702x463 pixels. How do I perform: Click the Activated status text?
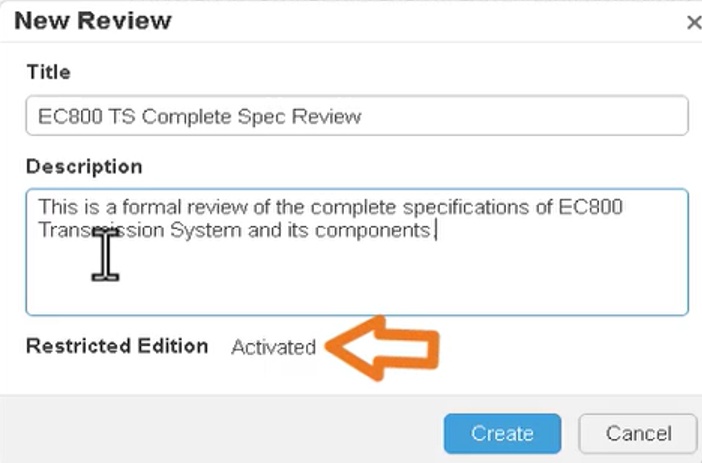pos(273,347)
